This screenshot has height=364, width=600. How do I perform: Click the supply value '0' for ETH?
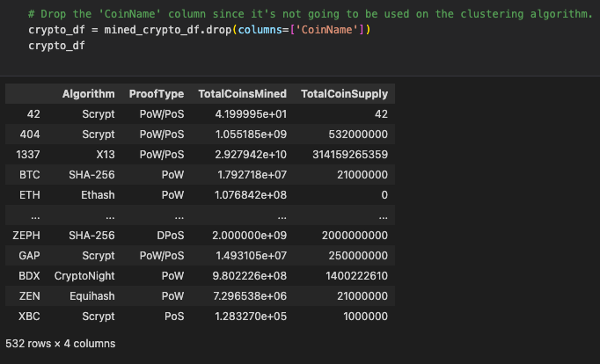384,195
